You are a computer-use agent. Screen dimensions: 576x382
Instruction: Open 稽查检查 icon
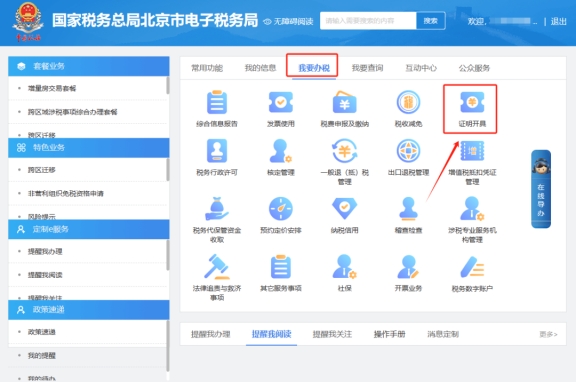point(408,209)
